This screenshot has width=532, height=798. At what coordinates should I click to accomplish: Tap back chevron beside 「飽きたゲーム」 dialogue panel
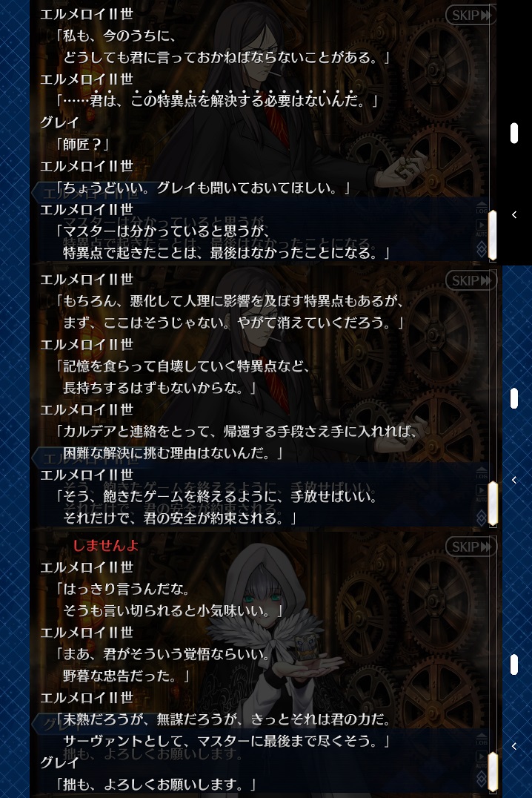point(514,480)
